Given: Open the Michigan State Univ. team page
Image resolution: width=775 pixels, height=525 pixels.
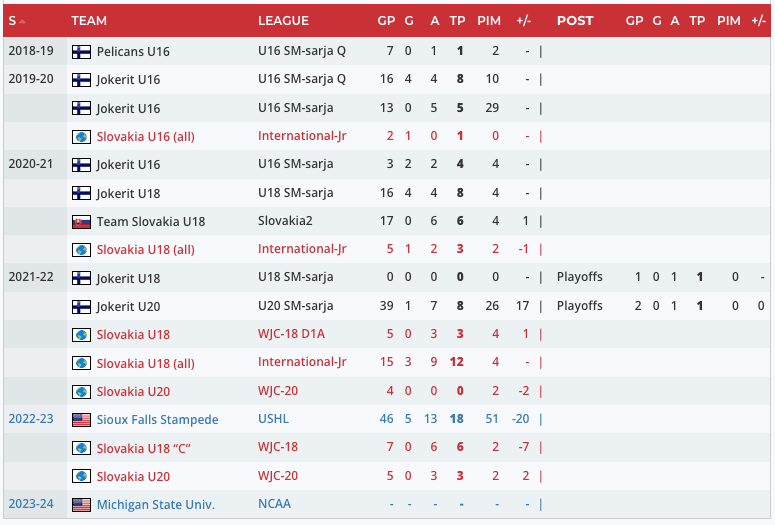Looking at the screenshot, I should [x=155, y=505].
